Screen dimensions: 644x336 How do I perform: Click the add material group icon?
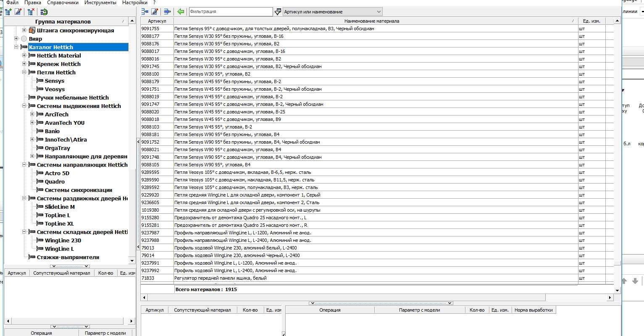click(x=8, y=12)
